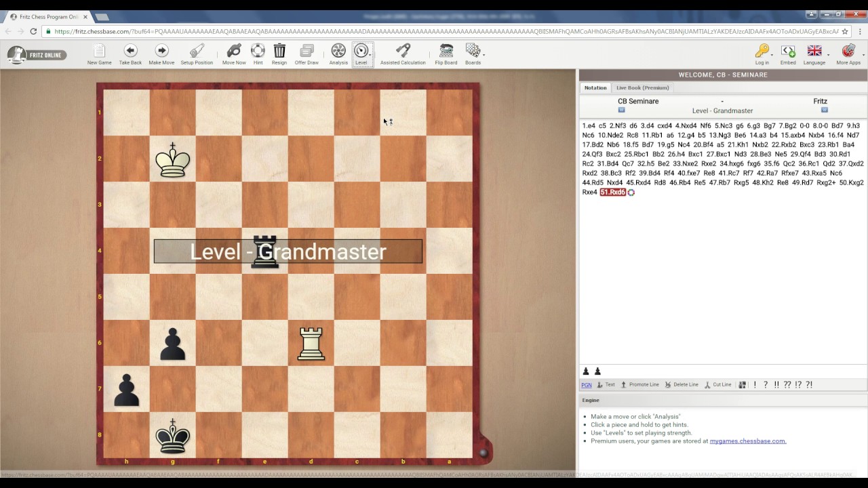The height and width of the screenshot is (488, 868).
Task: Click the piece figurine toggle icon
Action: 742,385
